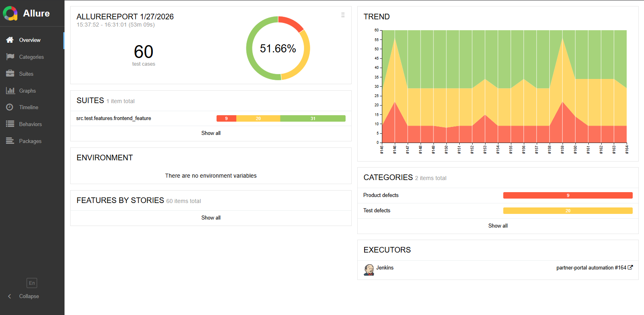Screen dimensions: 644x315
Task: Open the En language selector
Action: (x=32, y=283)
